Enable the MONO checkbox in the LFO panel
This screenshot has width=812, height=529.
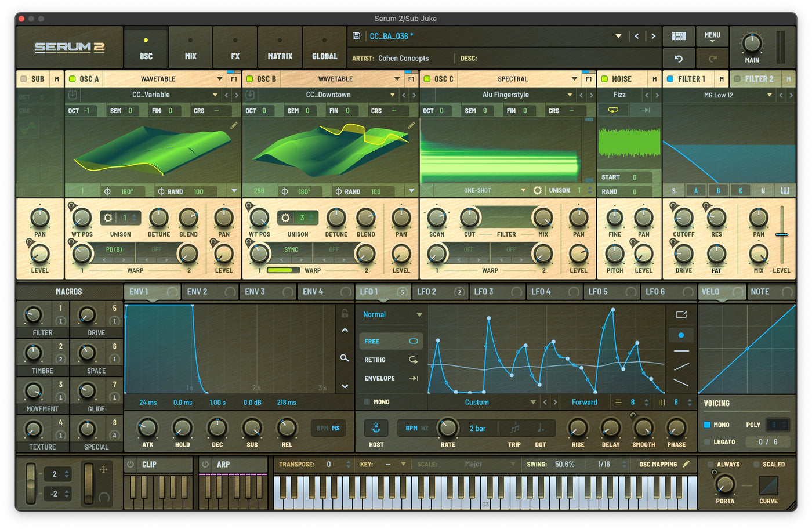click(368, 401)
